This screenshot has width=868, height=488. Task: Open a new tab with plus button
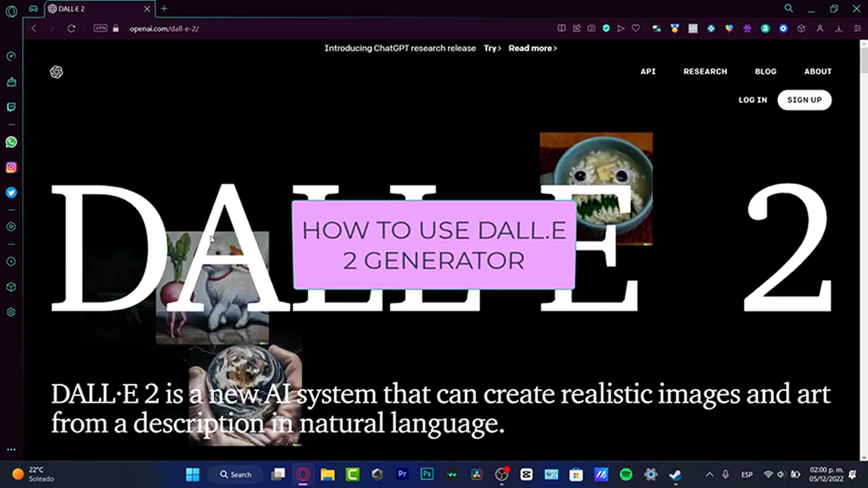(x=165, y=9)
